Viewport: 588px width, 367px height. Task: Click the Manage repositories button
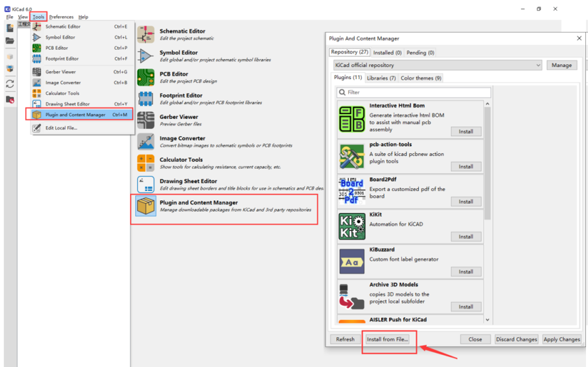(x=561, y=65)
